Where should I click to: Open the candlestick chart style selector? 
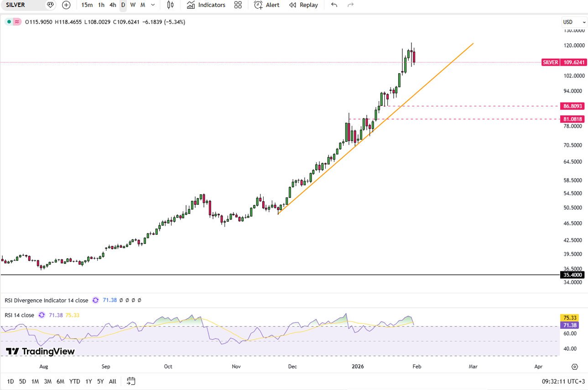171,5
